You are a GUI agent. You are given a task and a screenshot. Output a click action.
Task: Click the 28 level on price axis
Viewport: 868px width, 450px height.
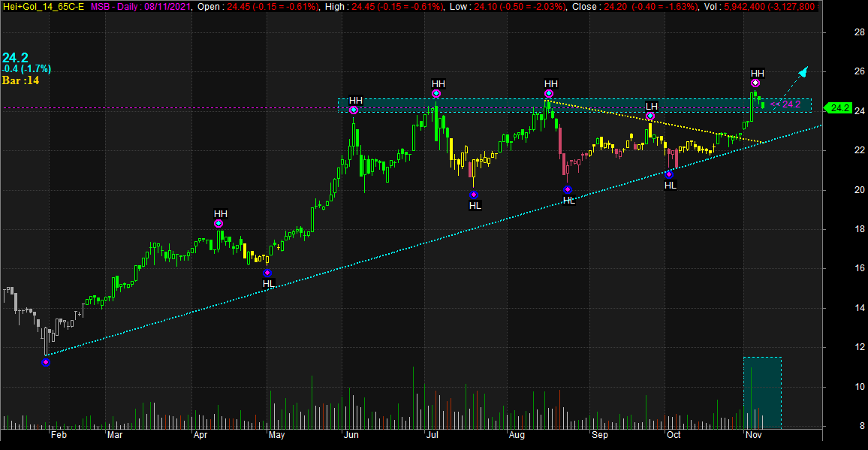click(837, 32)
